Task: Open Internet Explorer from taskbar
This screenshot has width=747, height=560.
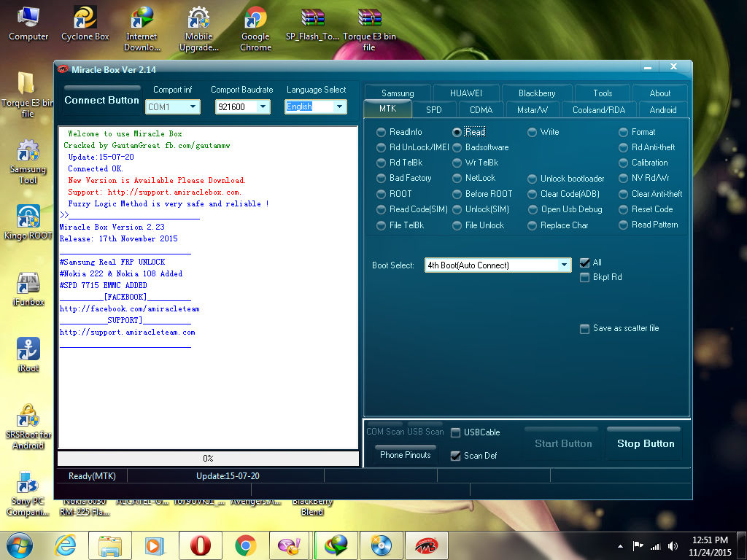Action: 65,545
